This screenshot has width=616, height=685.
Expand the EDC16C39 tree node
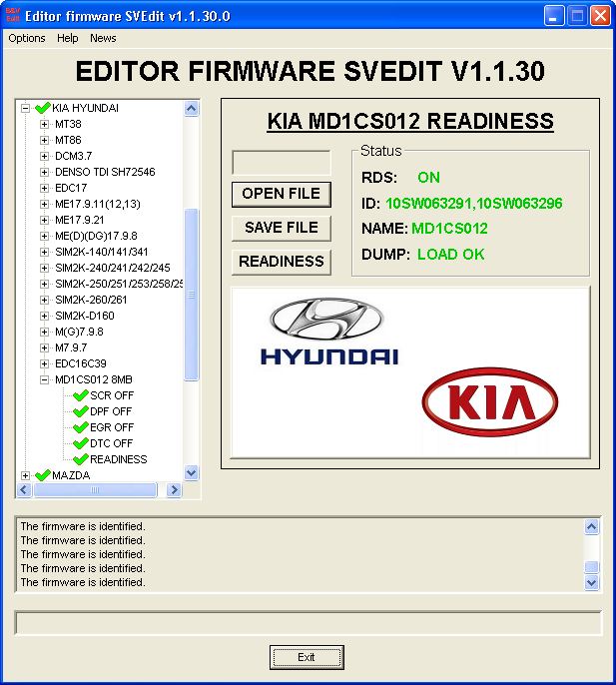pyautogui.click(x=44, y=363)
